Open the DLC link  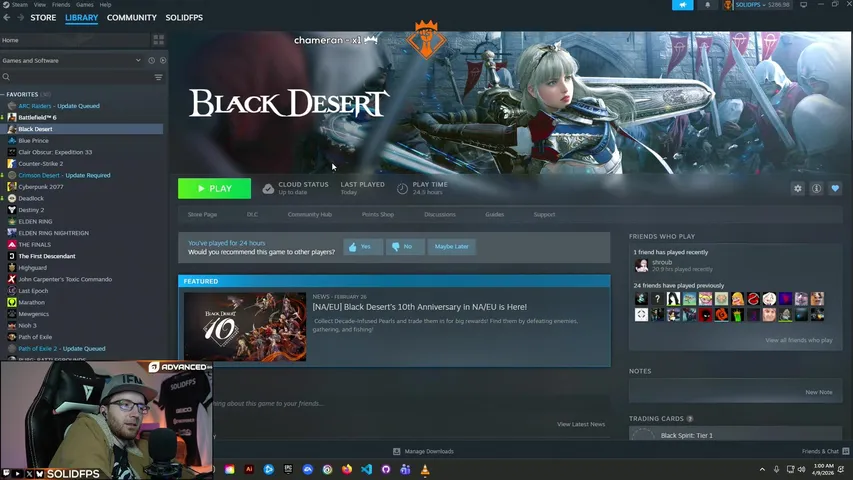[252, 214]
